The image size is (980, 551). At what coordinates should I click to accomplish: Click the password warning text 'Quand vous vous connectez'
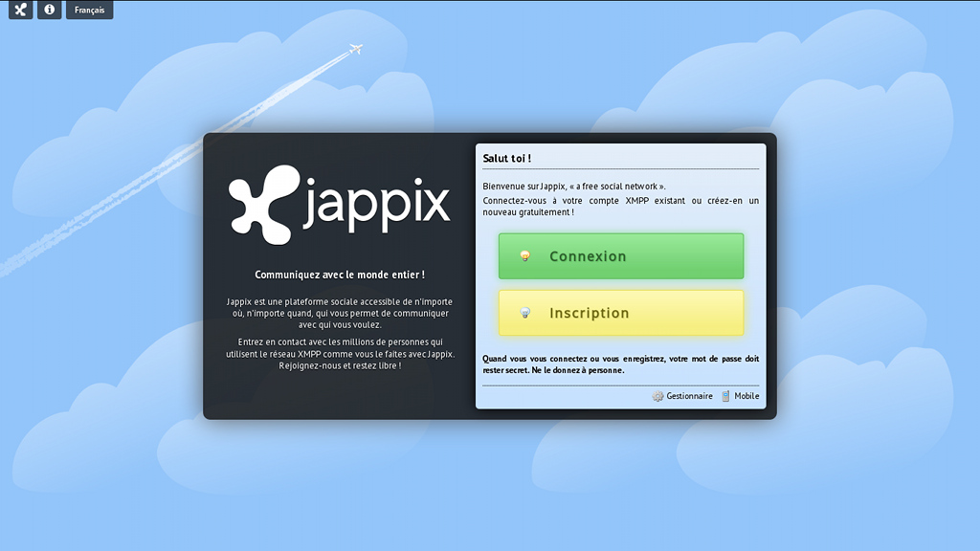pyautogui.click(x=620, y=364)
